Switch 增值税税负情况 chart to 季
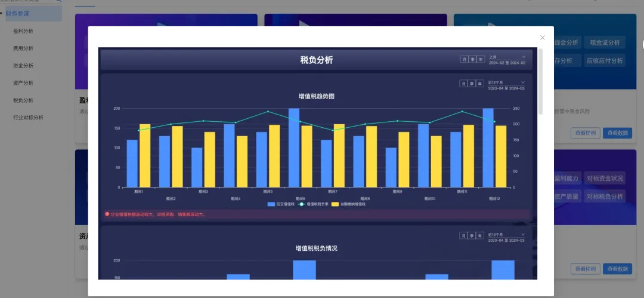 [x=472, y=236]
